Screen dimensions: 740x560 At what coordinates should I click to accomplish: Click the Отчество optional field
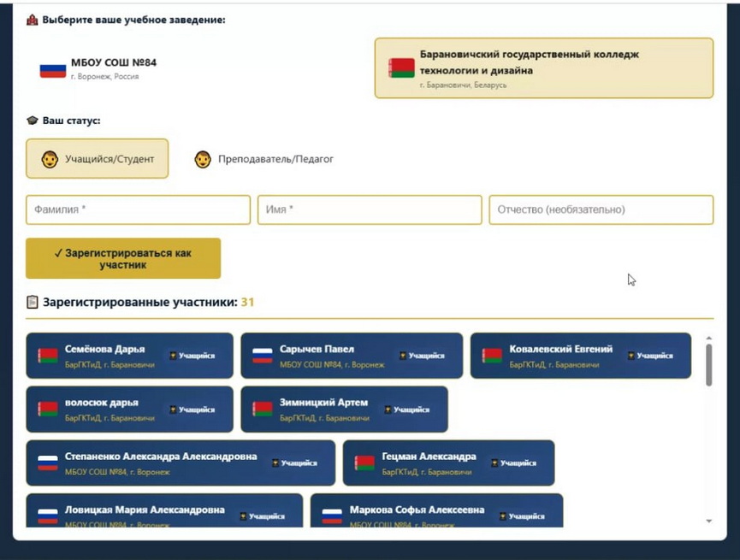click(x=601, y=209)
